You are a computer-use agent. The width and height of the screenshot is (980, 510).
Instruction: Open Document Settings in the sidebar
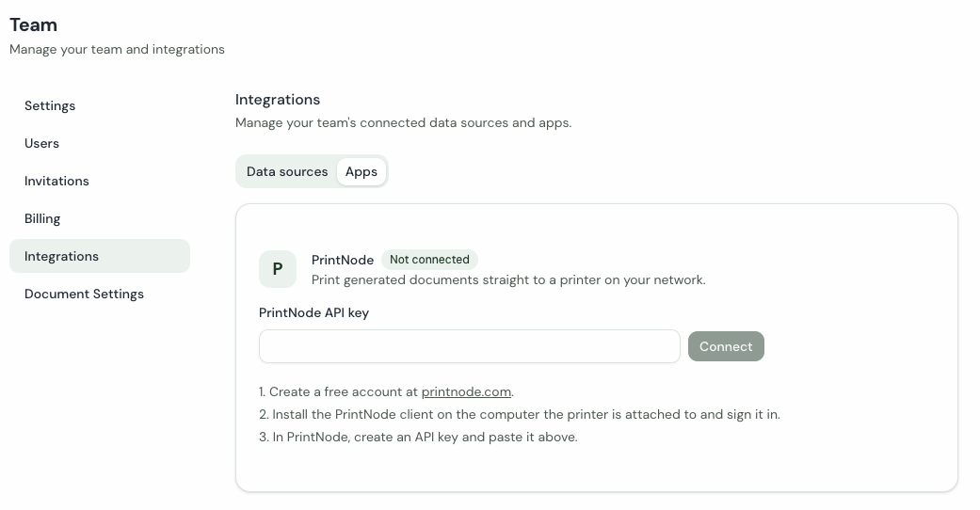tap(100, 294)
